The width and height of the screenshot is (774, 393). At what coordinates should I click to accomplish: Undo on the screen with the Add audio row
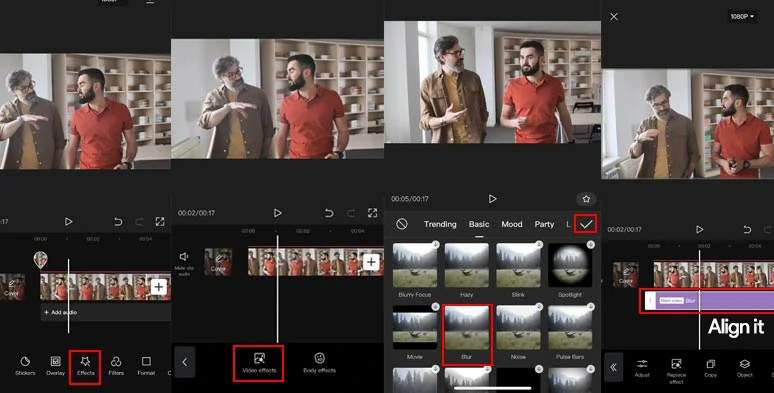pos(118,222)
